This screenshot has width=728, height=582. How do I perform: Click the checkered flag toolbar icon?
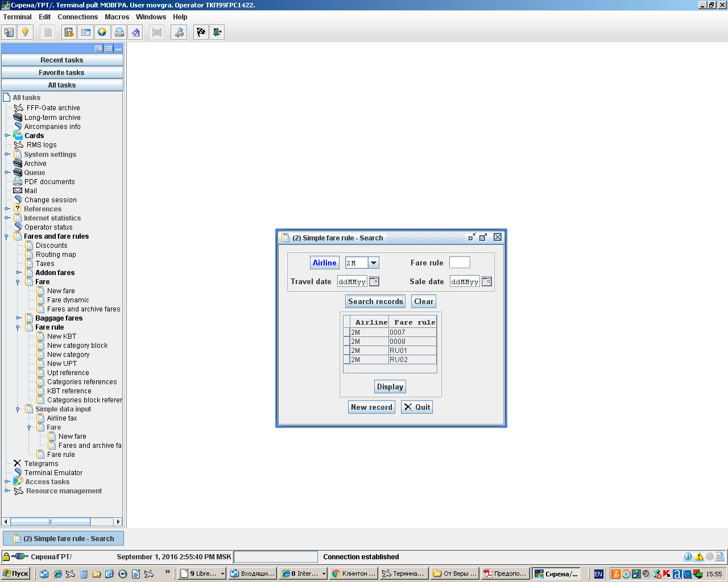pyautogui.click(x=201, y=32)
